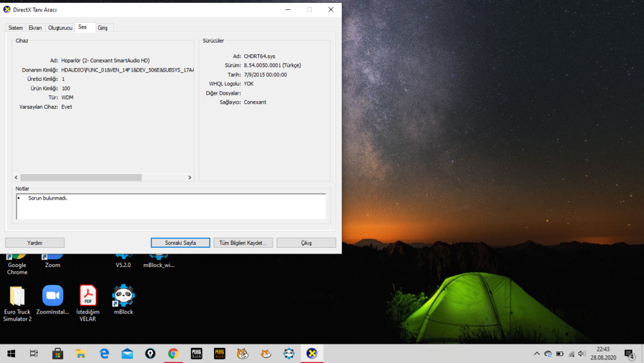The height and width of the screenshot is (363, 644).
Task: Select the Google Chrome desktop shortcut
Action: (x=17, y=265)
